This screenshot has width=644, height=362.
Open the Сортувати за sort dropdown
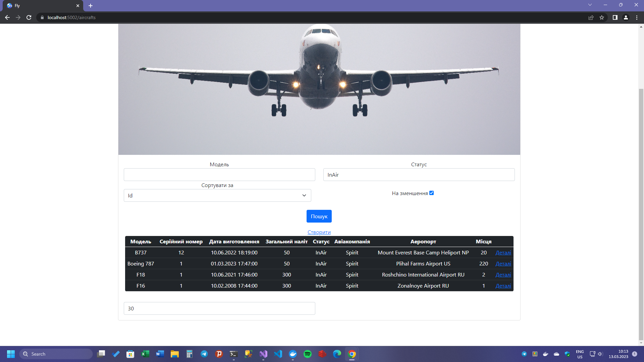(x=217, y=195)
